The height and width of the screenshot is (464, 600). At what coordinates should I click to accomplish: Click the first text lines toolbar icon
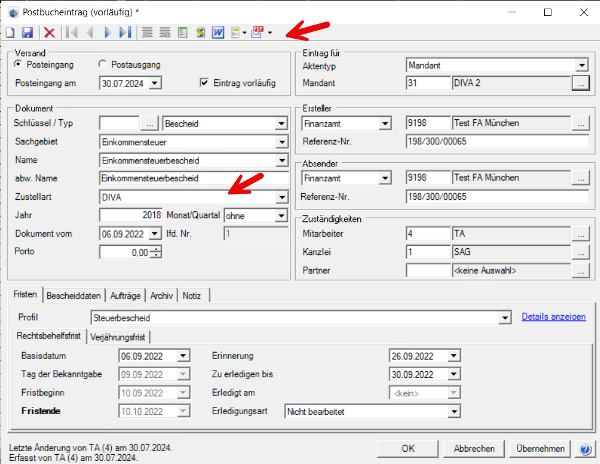coord(147,33)
